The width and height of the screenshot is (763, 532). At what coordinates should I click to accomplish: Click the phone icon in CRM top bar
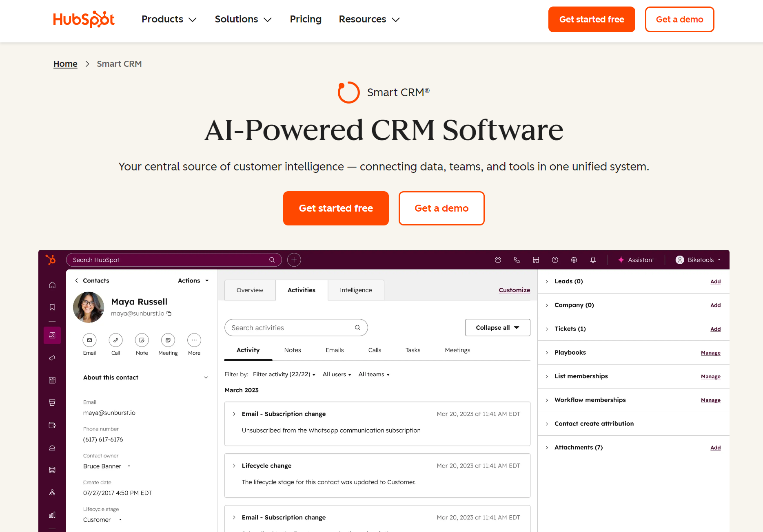pos(517,260)
